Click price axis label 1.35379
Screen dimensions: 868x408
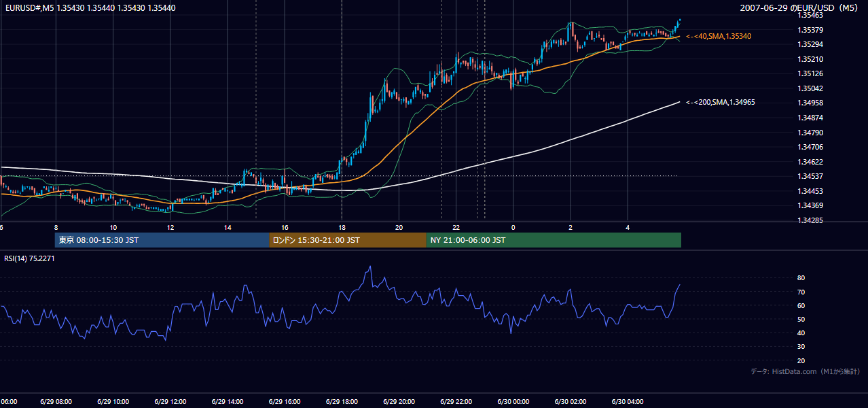(811, 30)
